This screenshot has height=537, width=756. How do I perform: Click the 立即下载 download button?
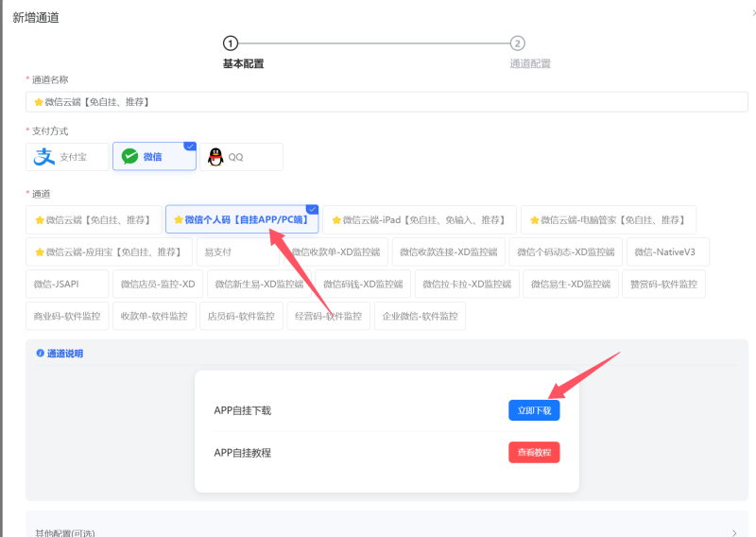coord(534,410)
